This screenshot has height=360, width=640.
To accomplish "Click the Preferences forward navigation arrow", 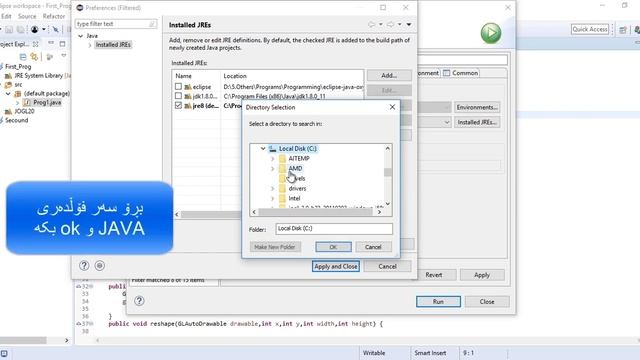I will point(390,24).
